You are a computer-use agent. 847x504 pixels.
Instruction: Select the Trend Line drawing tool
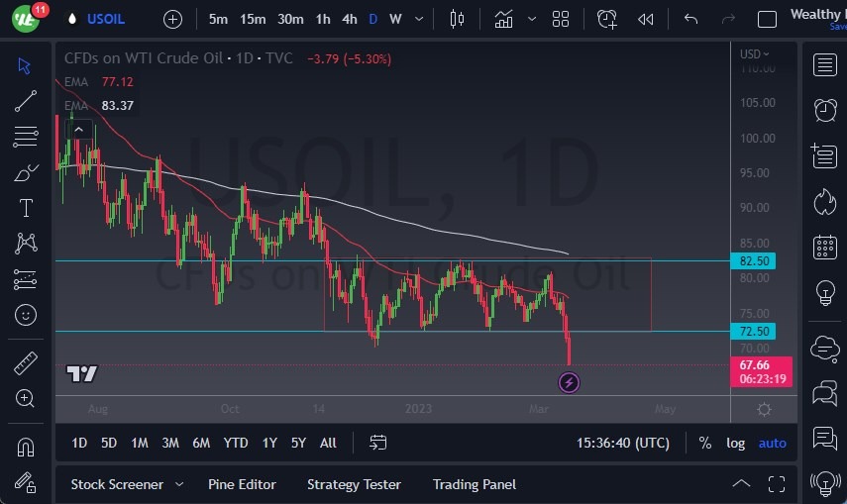point(26,100)
